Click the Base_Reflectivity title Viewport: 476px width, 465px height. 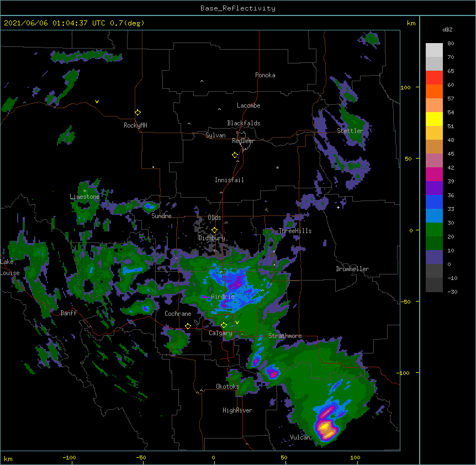[x=238, y=8]
